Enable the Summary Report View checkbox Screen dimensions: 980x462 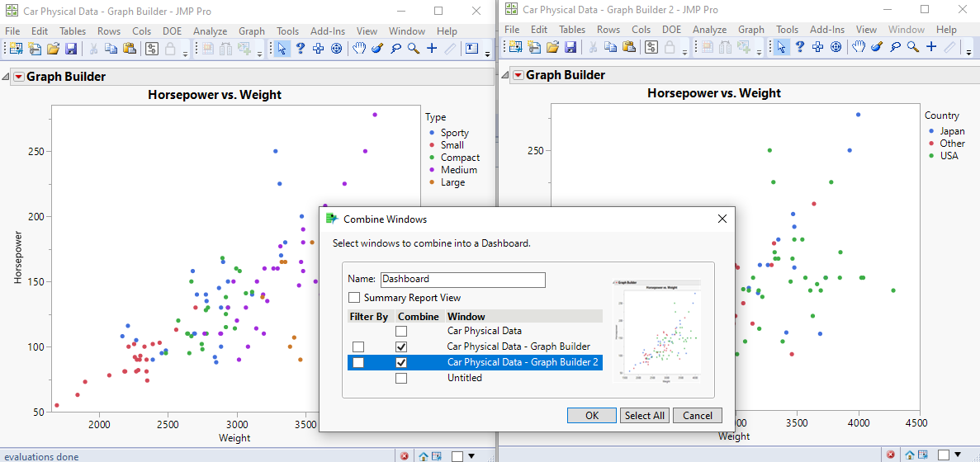click(x=354, y=298)
